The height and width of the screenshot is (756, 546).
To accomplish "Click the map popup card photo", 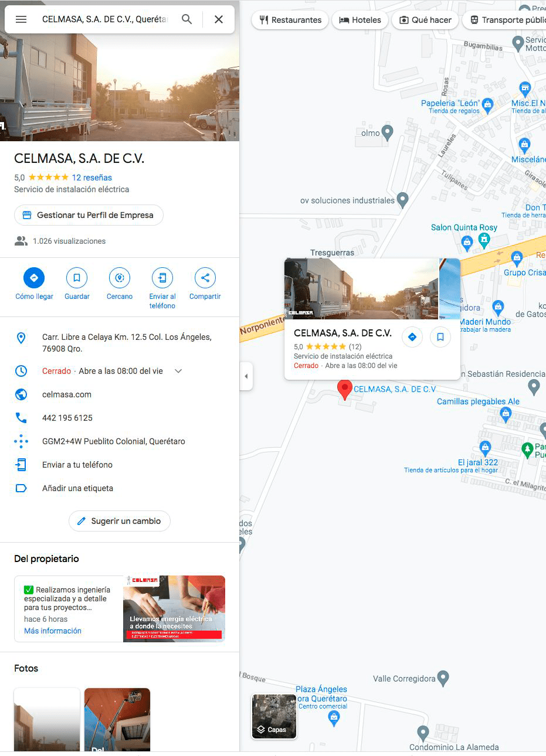I will click(x=361, y=289).
